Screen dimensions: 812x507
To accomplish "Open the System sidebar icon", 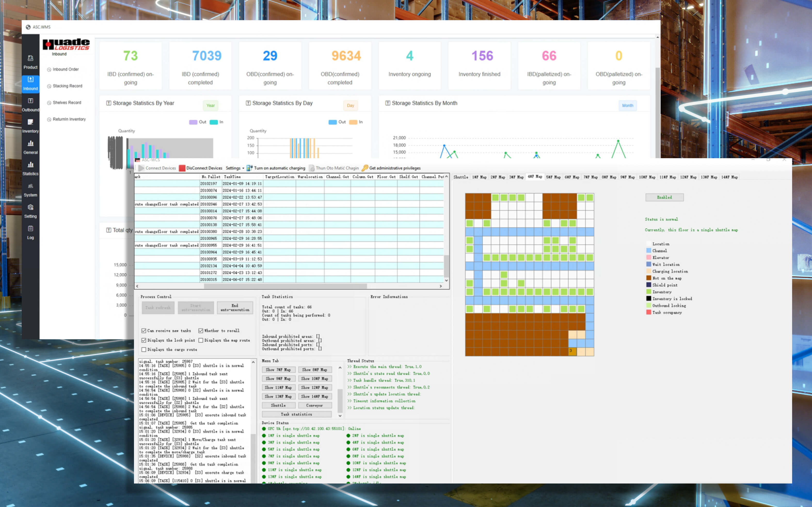I will click(30, 186).
